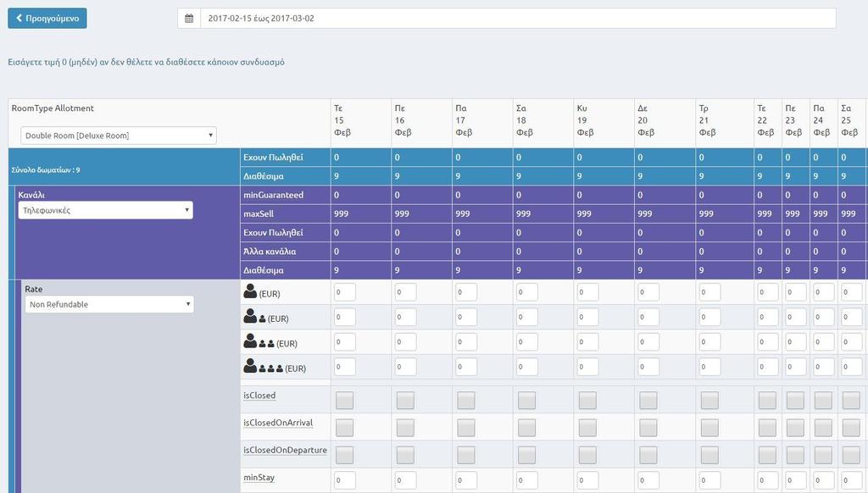Check isClosedOnDeparture for 22 Φεβ

[x=767, y=455]
